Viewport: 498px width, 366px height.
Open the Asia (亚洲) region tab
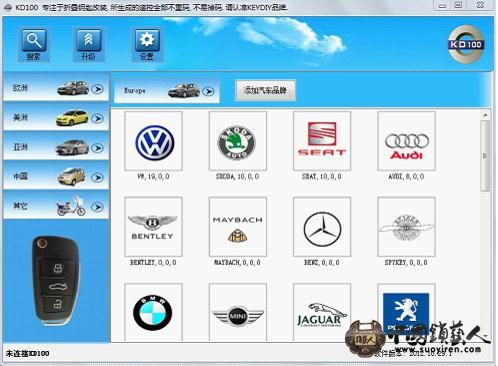56,147
